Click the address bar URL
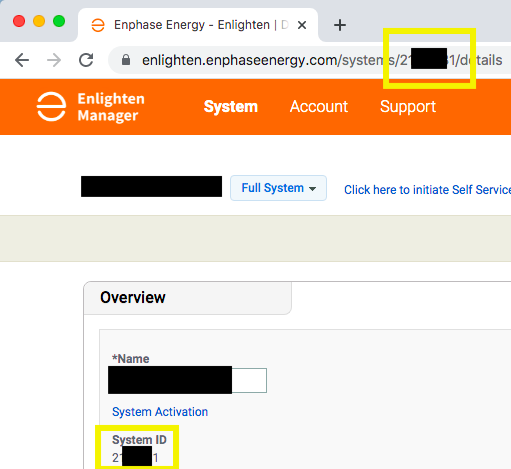 (x=322, y=60)
